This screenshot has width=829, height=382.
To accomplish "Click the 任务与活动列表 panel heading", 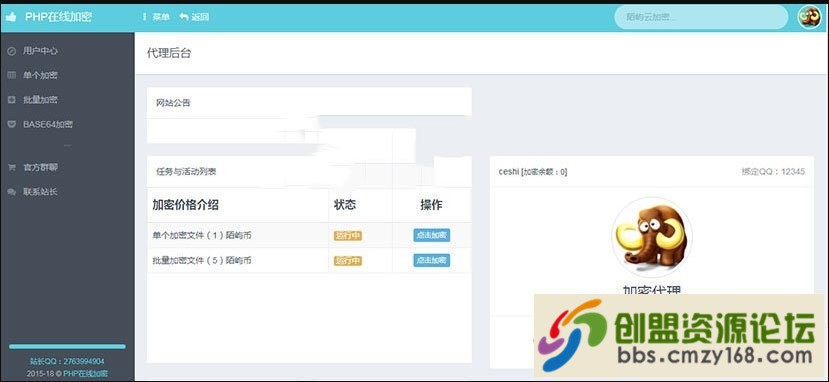I will [x=186, y=172].
